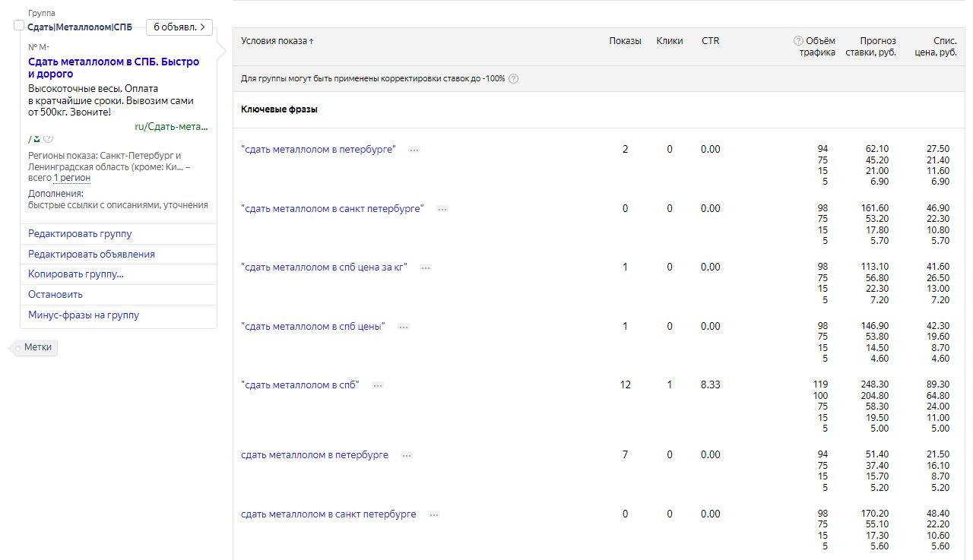Click the Клики column header
Screen dimensions: 973x560
click(x=670, y=41)
